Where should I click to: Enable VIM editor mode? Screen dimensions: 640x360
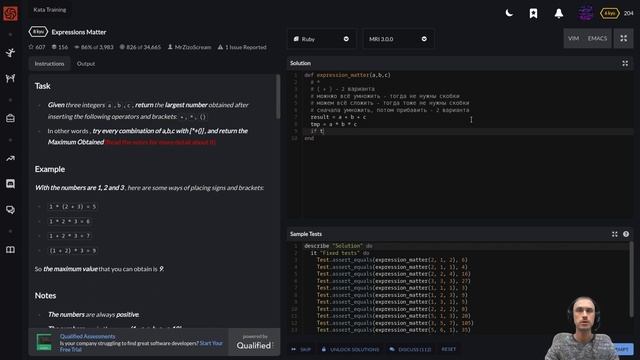point(573,38)
